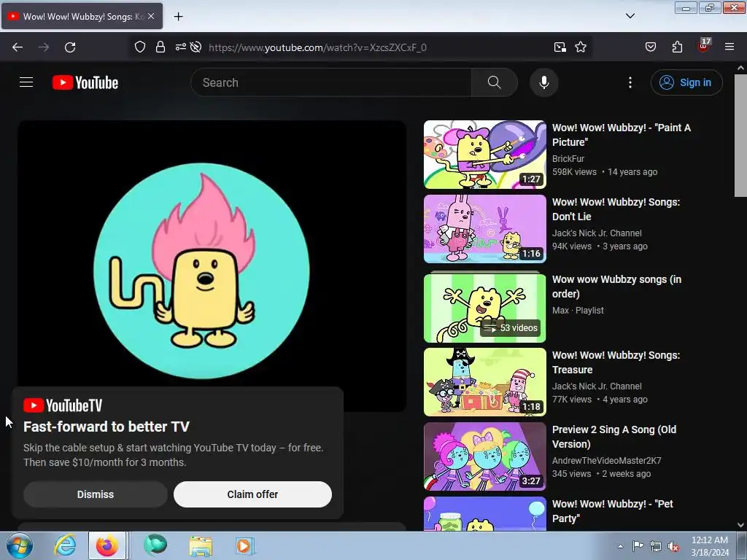Open a new browser tab

[178, 17]
